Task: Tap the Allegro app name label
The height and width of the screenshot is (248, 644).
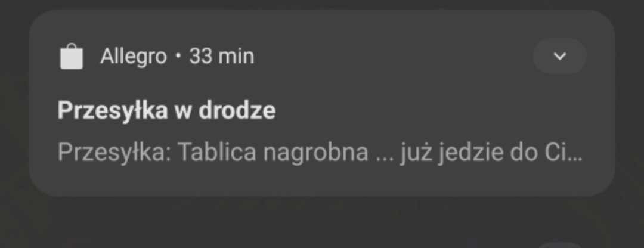Action: 134,56
